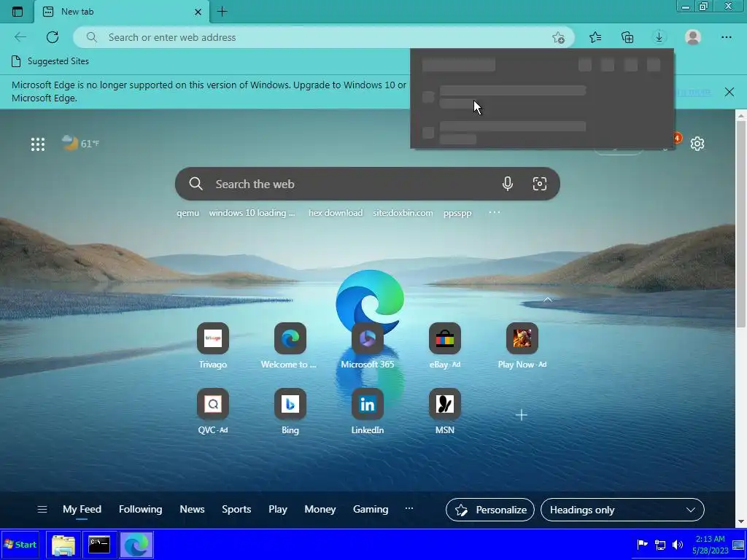The height and width of the screenshot is (560, 747).
Task: Select the New tab browser tab
Action: click(122, 12)
